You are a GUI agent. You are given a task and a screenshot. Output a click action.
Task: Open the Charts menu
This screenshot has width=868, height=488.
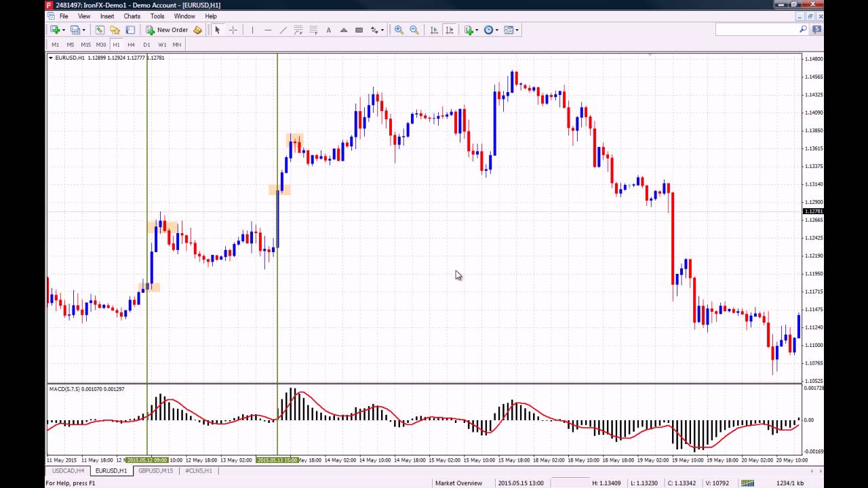coord(132,16)
